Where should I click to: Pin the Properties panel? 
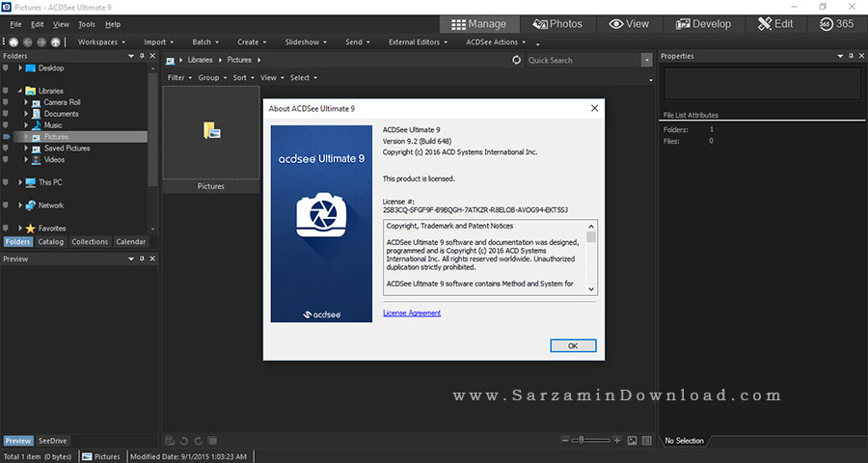click(851, 56)
